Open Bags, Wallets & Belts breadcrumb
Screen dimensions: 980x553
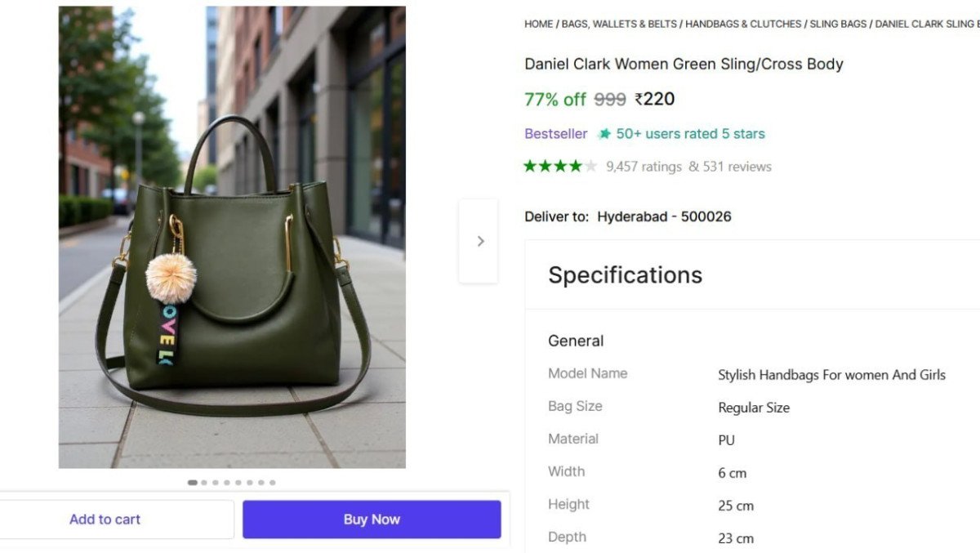click(x=619, y=25)
